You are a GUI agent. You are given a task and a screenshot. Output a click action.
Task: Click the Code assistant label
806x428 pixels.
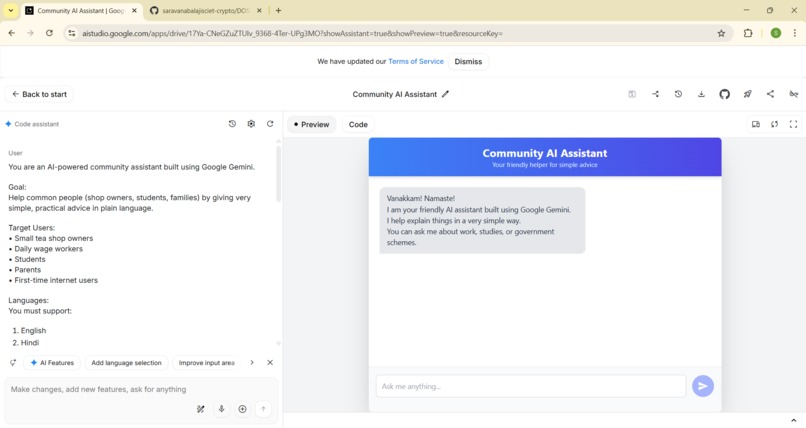coord(36,124)
